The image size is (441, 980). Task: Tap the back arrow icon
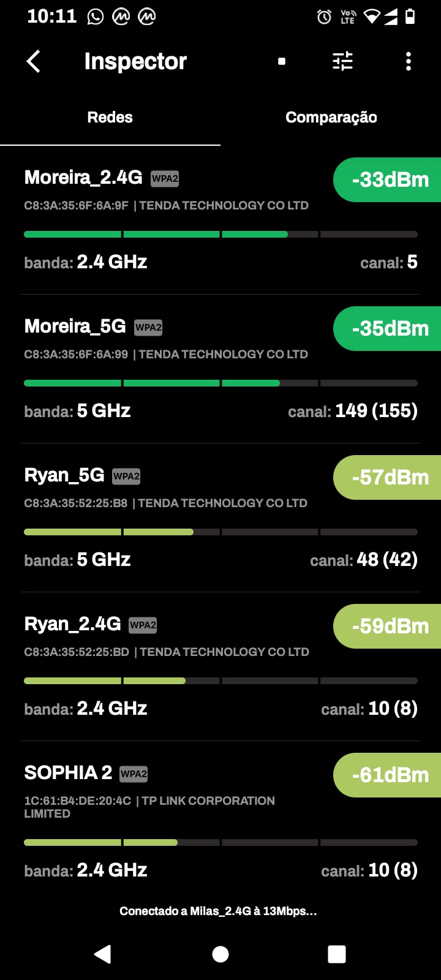coord(34,61)
